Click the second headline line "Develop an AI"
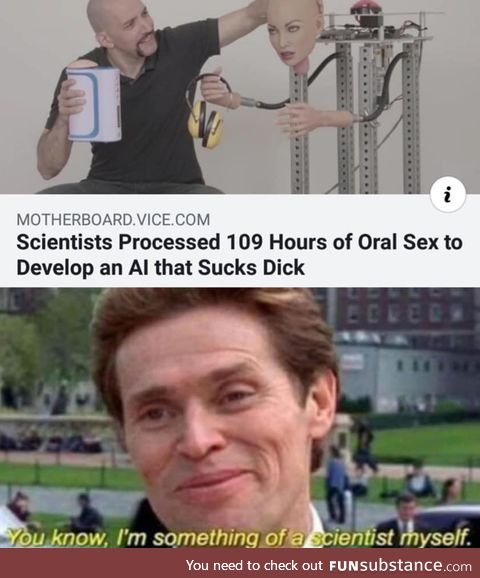The width and height of the screenshot is (480, 578). coord(161,268)
